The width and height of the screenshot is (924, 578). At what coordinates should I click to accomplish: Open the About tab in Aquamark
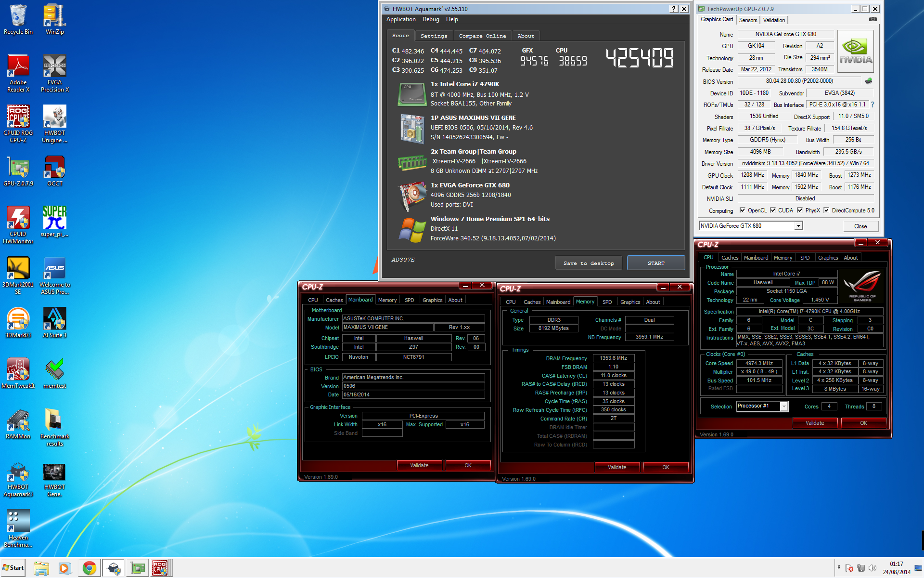[526, 36]
